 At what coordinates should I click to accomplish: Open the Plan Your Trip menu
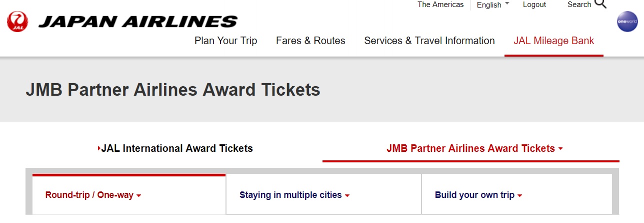click(225, 41)
